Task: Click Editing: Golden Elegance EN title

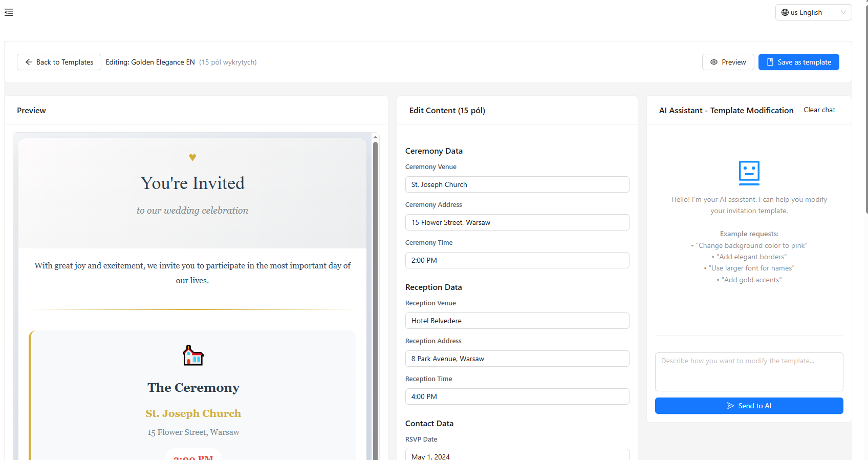Action: (x=150, y=62)
